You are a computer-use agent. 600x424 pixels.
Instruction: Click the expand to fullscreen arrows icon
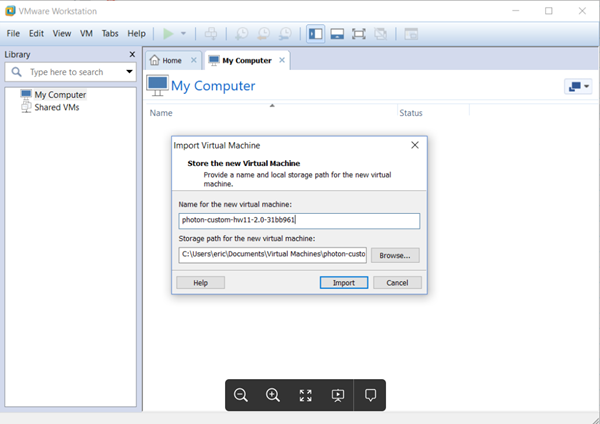point(305,395)
